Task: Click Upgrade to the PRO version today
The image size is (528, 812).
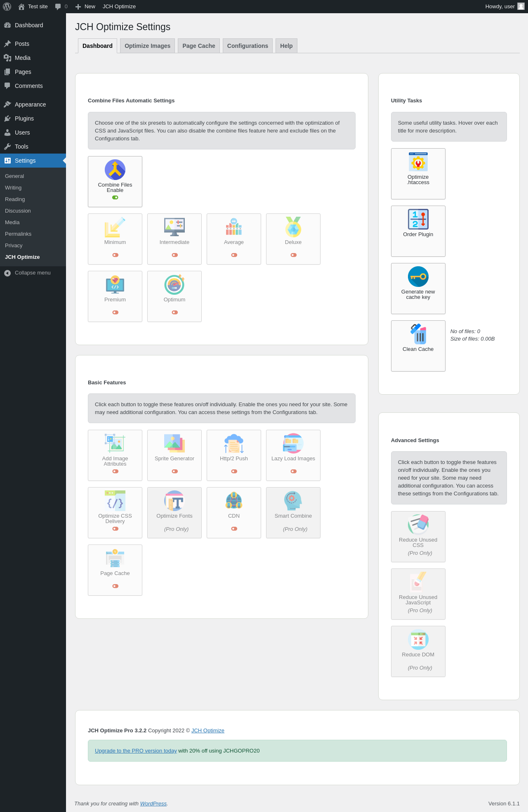Action: click(136, 750)
